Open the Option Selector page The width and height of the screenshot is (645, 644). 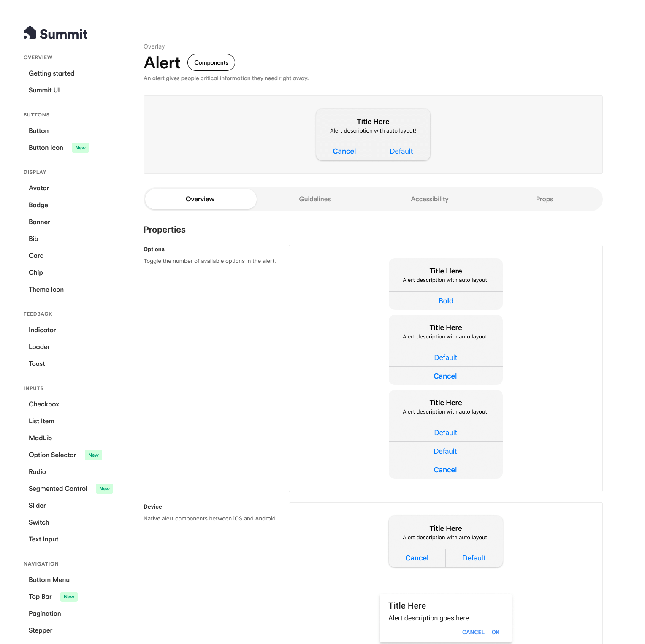52,455
